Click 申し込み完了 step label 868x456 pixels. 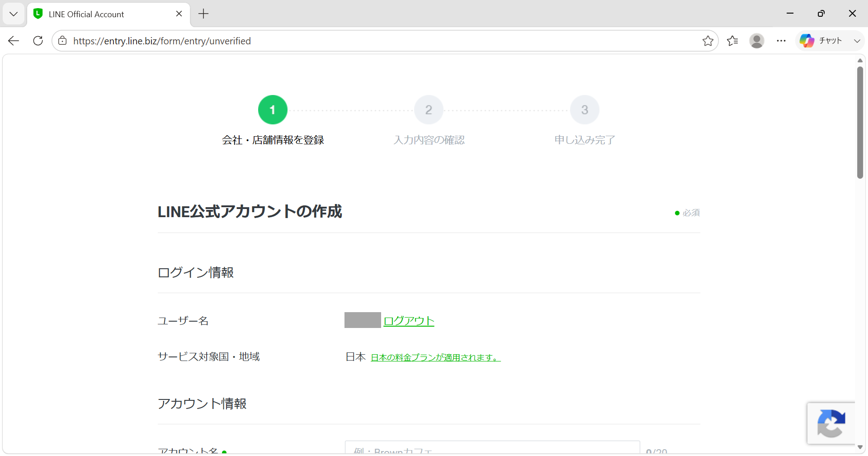point(585,140)
